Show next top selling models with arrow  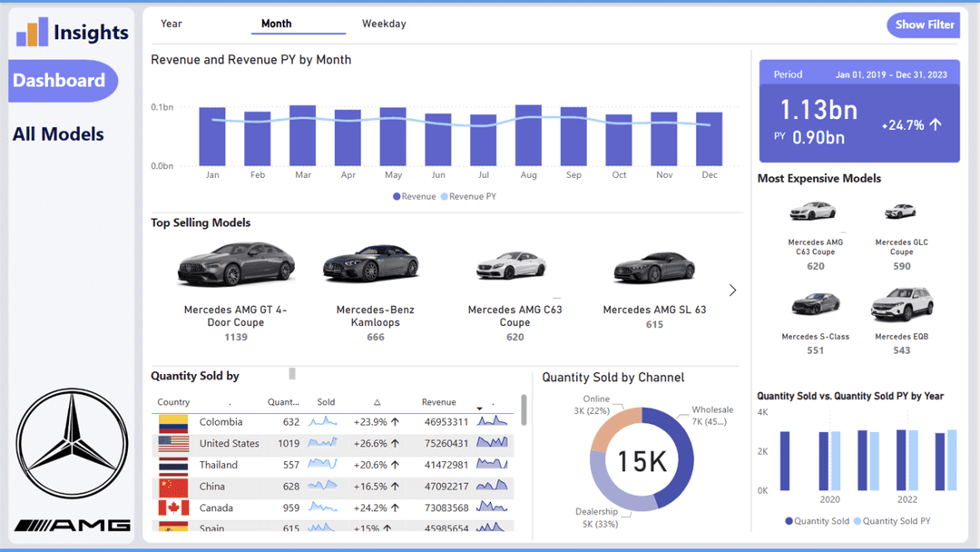pos(732,291)
